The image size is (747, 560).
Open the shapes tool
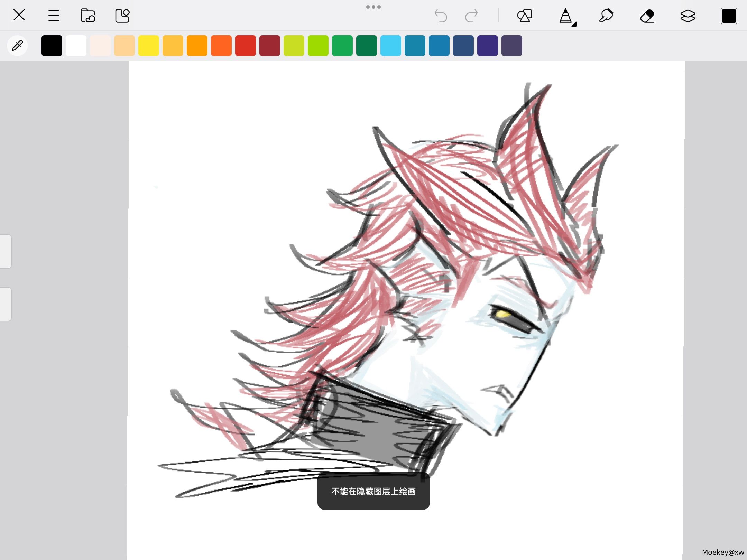[525, 16]
